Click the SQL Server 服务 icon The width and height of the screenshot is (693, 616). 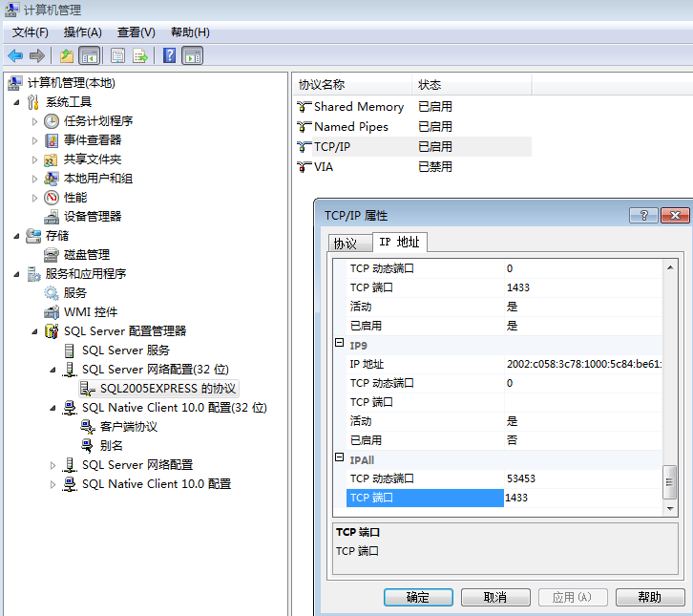click(x=70, y=350)
